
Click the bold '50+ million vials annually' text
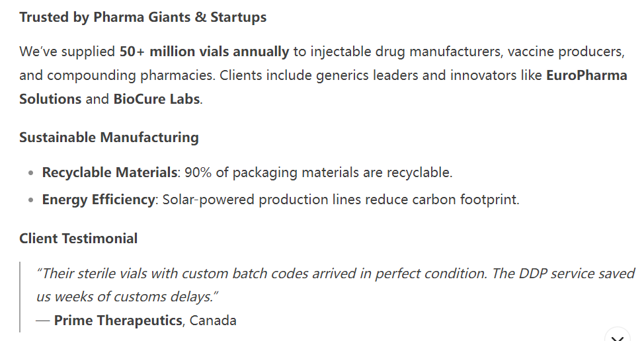click(x=204, y=52)
